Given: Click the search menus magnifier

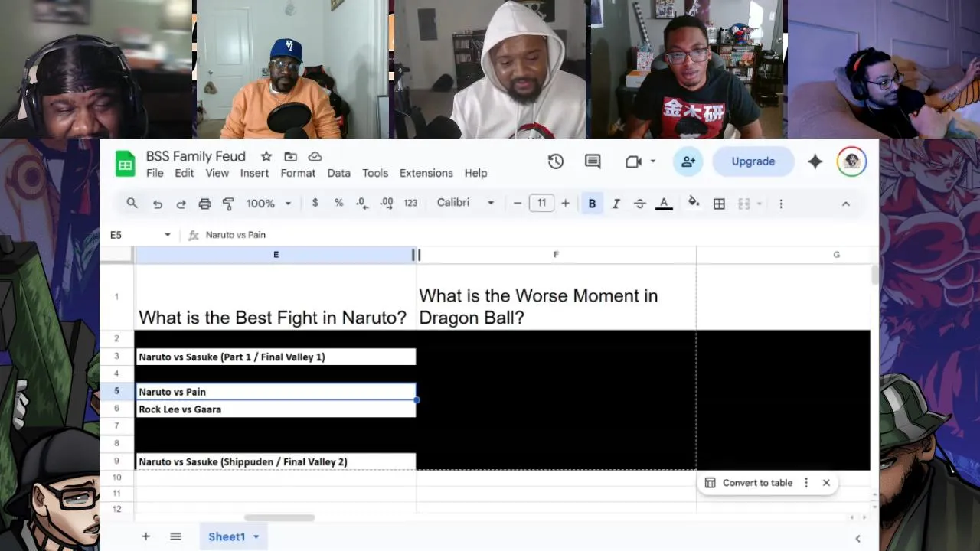Looking at the screenshot, I should [132, 203].
